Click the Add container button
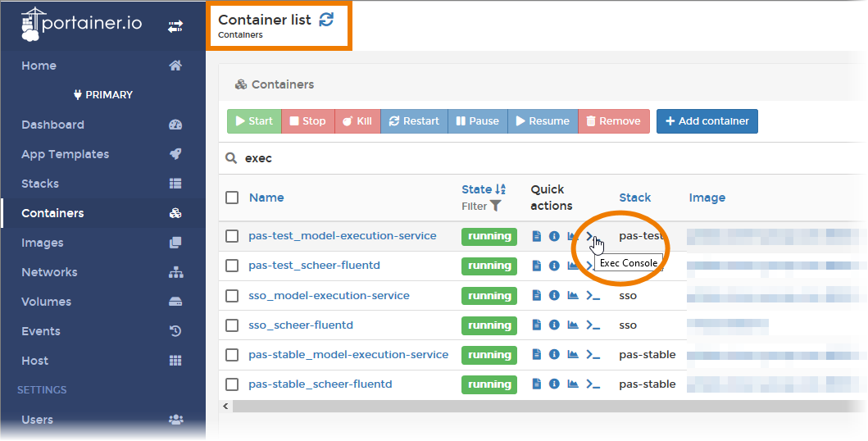 (707, 121)
